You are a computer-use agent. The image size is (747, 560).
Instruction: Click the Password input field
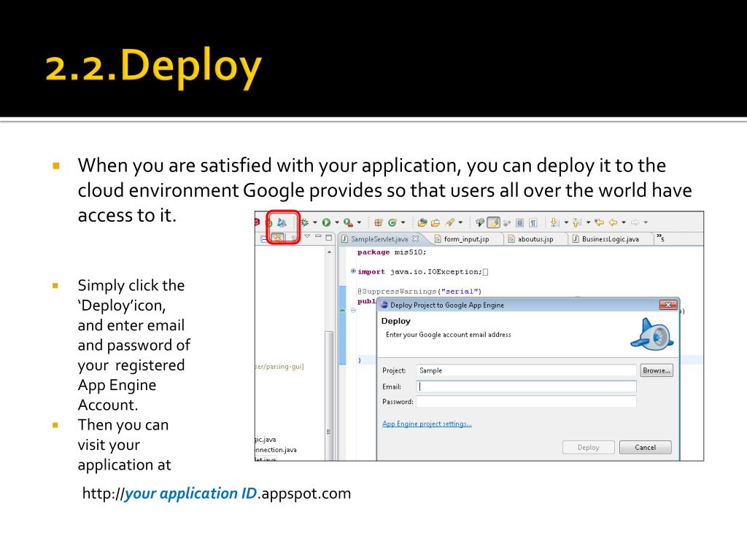(x=526, y=402)
